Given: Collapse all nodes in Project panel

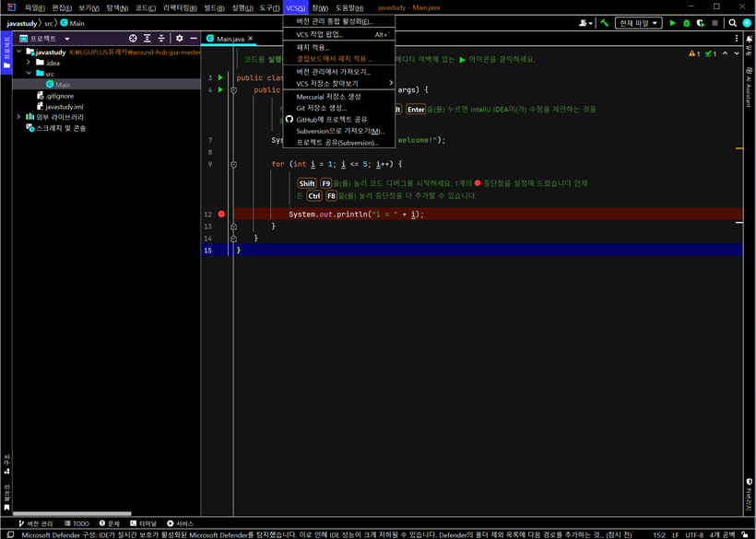Looking at the screenshot, I should [x=162, y=39].
